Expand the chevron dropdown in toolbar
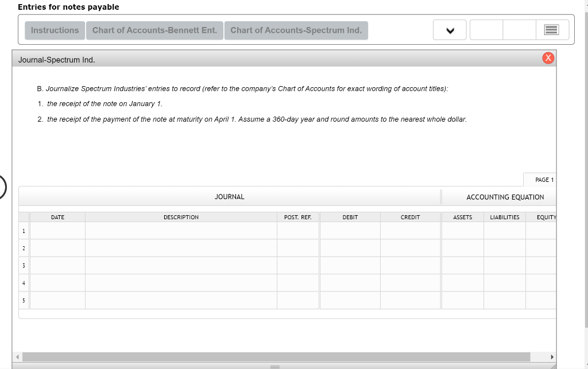Screen dimensions: 588x369 click(450, 30)
